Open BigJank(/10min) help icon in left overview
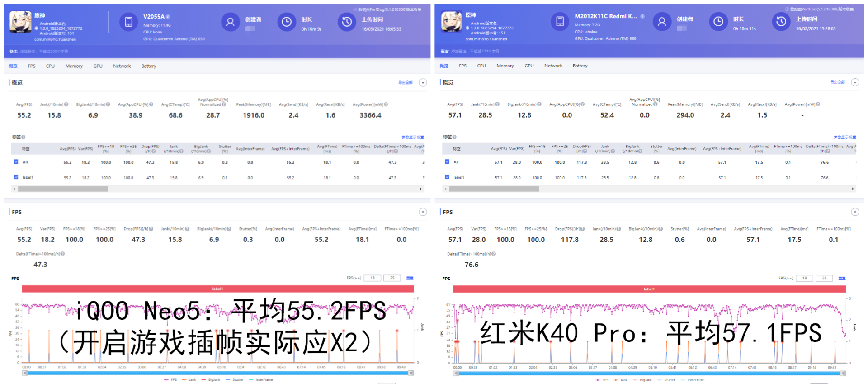 [108, 104]
